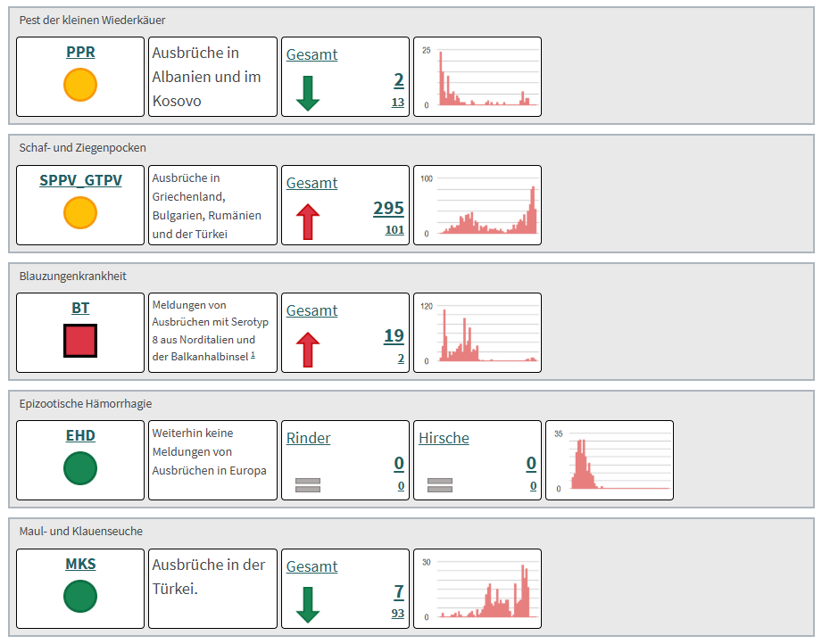
Task: Open the Hirsche link in EHD row
Action: pyautogui.click(x=444, y=438)
